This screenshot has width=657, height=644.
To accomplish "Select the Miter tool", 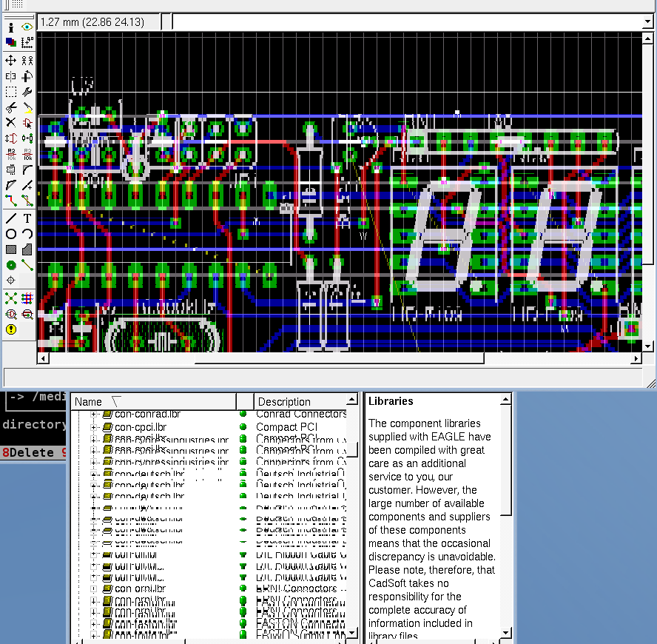I will 27,170.
